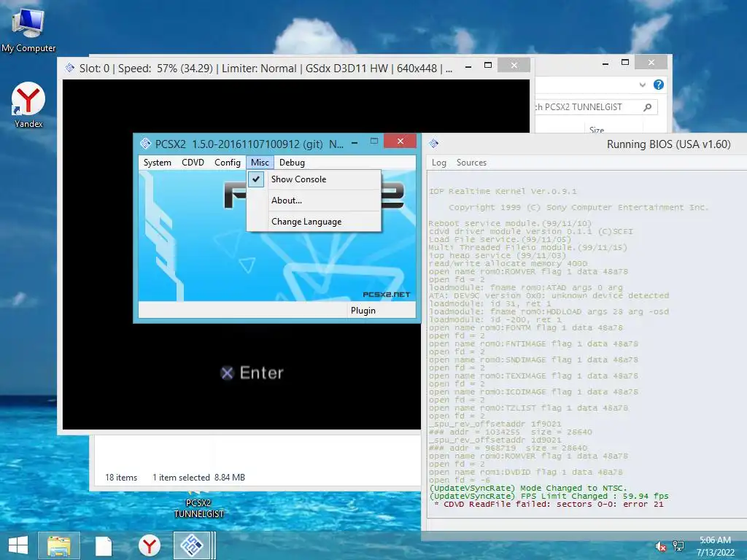Minimize the PCSX2 main window
This screenshot has height=560, width=747.
click(355, 142)
